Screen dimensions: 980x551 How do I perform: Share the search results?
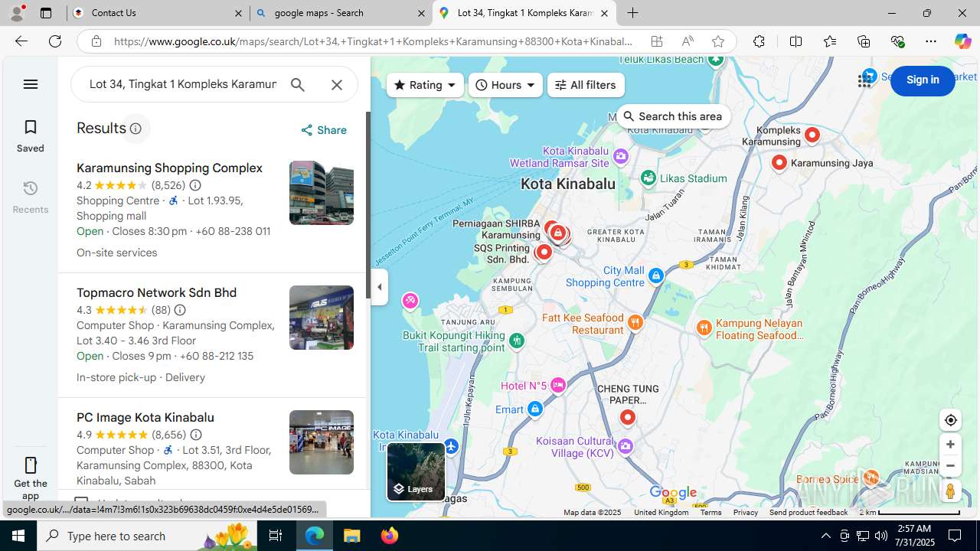click(324, 130)
